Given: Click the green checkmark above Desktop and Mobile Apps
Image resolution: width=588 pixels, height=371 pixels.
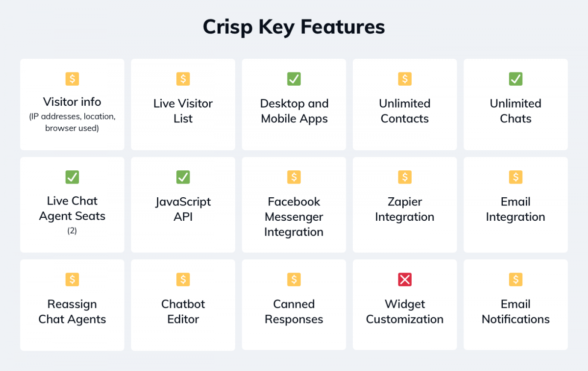Looking at the screenshot, I should [294, 79].
